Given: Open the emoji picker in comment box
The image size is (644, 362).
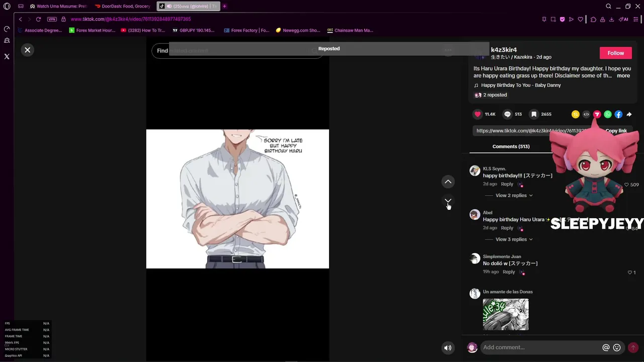Looking at the screenshot, I should pos(617,347).
